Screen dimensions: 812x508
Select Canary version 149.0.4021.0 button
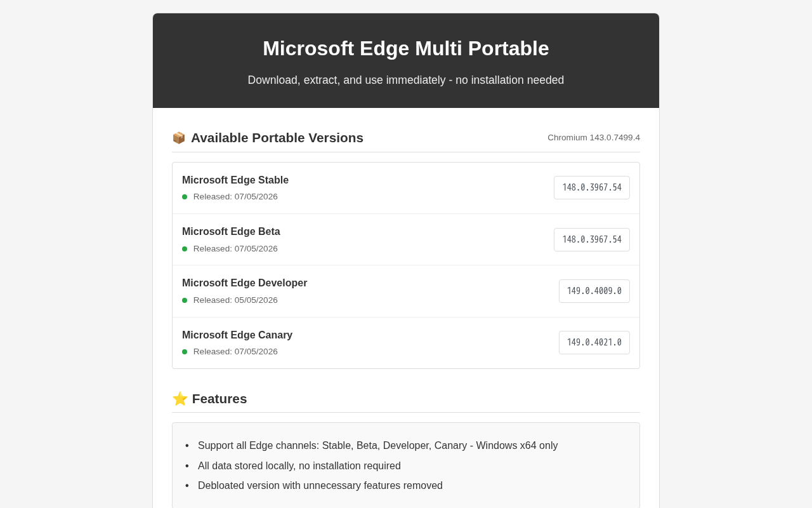pos(594,343)
